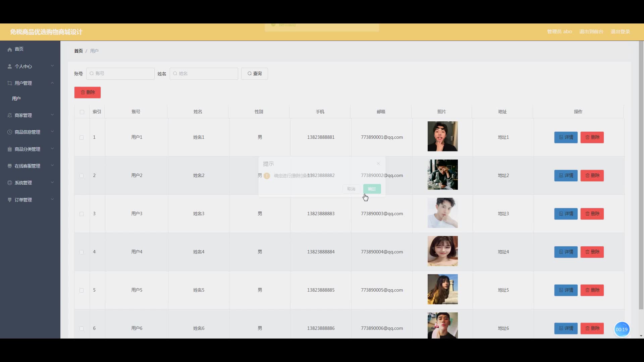Click the 退出登录 link in header
This screenshot has width=644, height=362.
click(x=620, y=32)
